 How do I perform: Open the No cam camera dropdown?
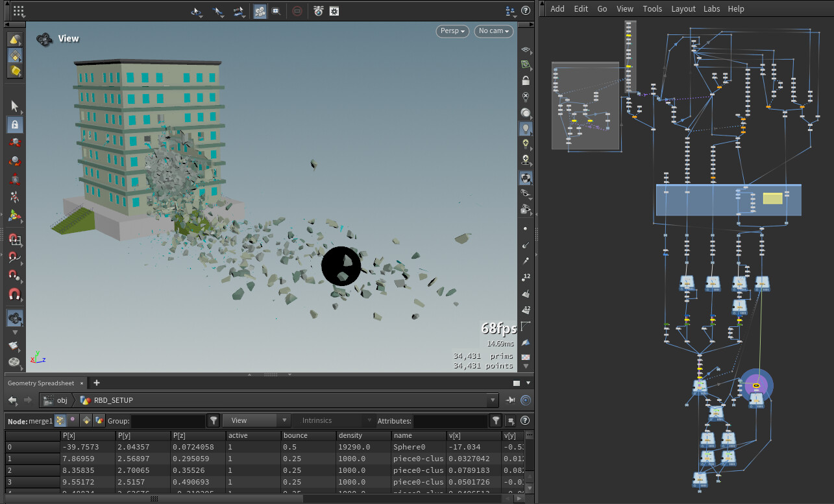click(493, 31)
